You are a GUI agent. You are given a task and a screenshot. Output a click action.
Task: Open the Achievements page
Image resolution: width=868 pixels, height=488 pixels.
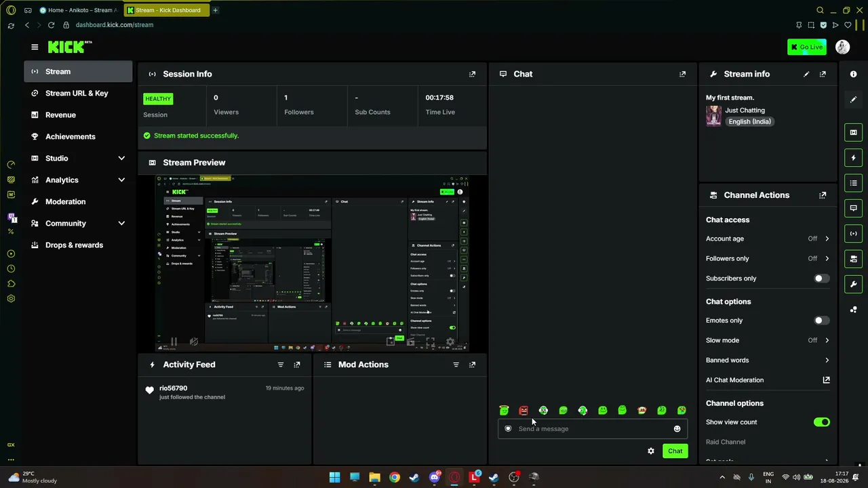(78, 136)
